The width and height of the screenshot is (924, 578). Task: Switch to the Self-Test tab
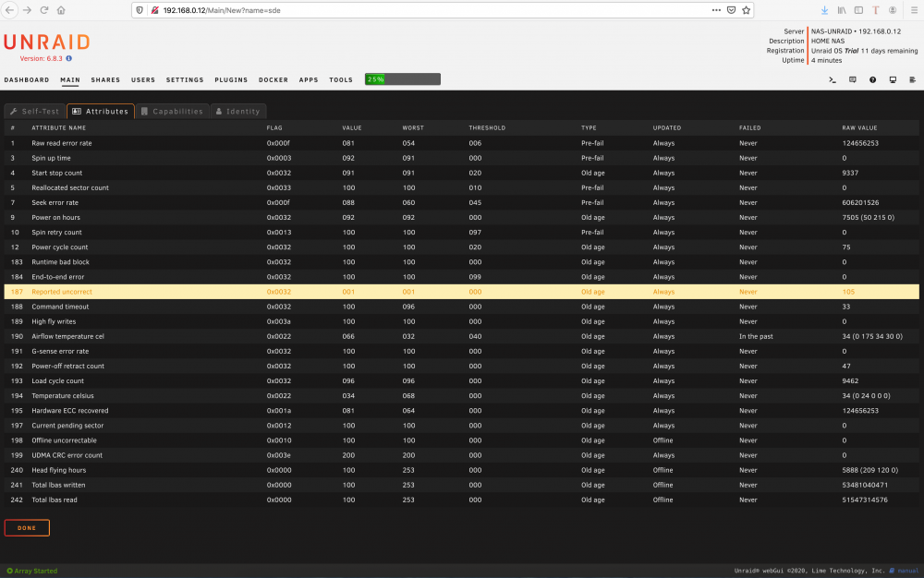pyautogui.click(x=35, y=111)
